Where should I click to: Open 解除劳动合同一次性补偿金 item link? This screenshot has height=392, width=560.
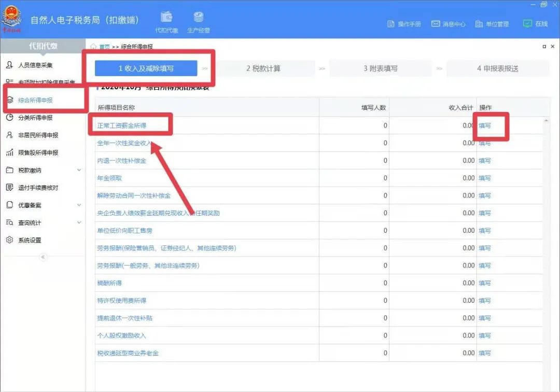coord(134,195)
